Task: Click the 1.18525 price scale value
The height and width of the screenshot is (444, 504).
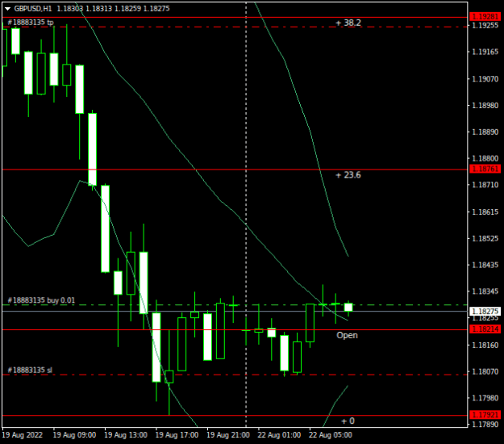Action: [485, 238]
